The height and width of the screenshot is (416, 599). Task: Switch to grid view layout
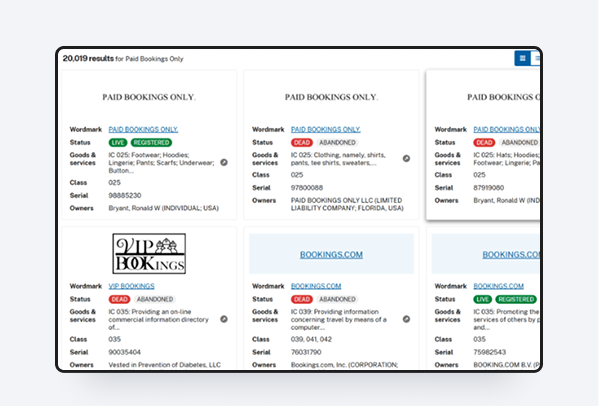522,58
